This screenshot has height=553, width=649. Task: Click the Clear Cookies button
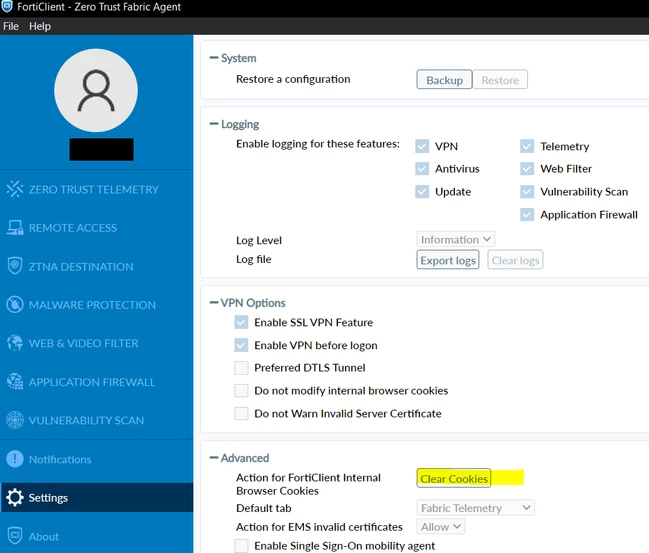[454, 478]
